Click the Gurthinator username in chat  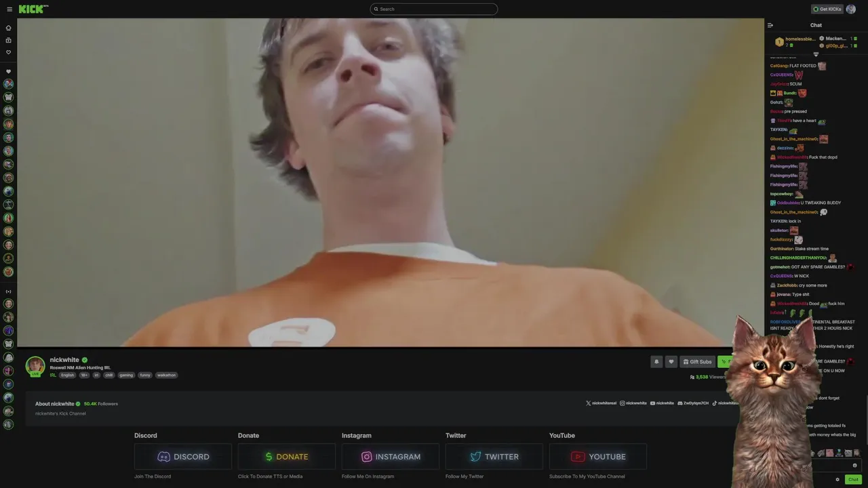click(x=781, y=249)
